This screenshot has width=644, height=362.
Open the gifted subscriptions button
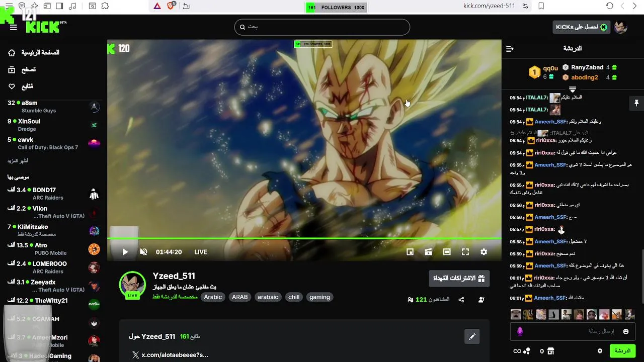click(x=459, y=278)
